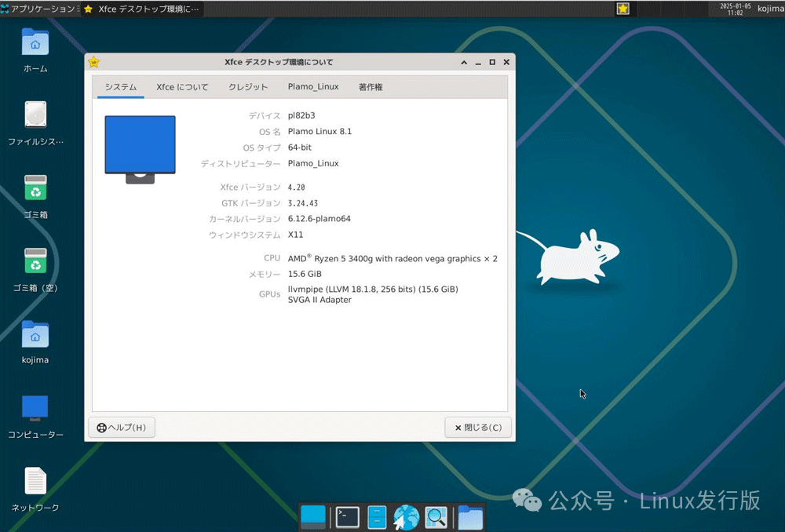Open the file manager icon in the dock

point(375,516)
